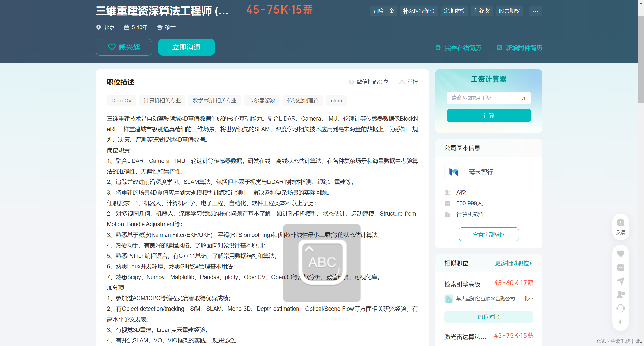Open the 检索引擎高级… similar job
Screen dimensions: 644x346
click(x=465, y=284)
